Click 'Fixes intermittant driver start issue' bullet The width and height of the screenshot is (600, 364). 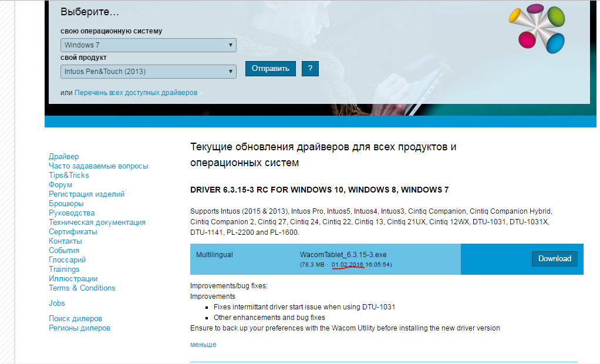tap(304, 307)
